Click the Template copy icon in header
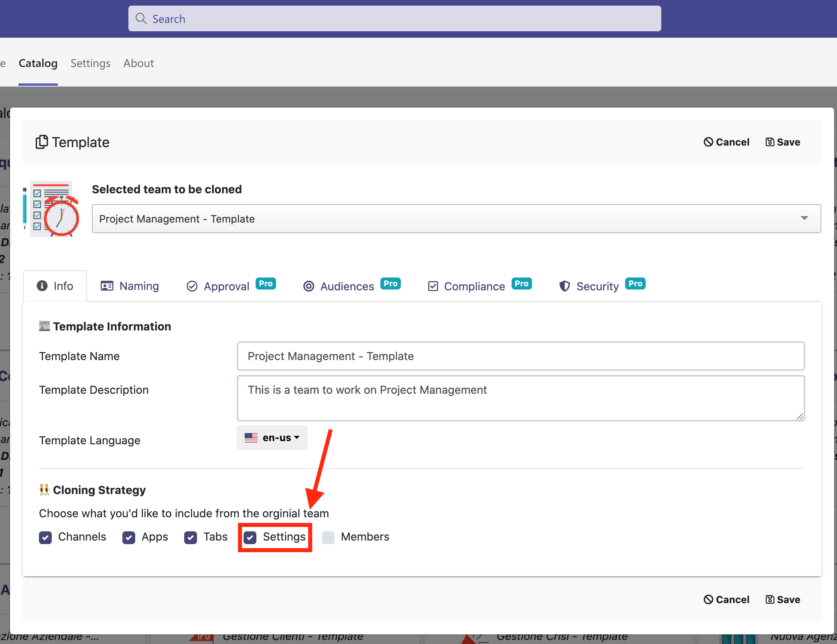This screenshot has height=644, width=837. coord(42,142)
